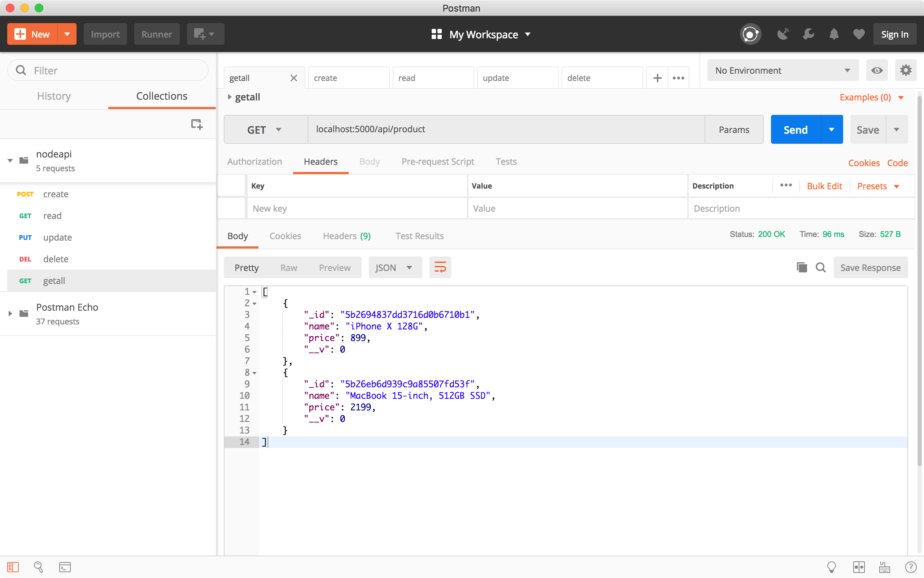Fold JSON object at line 8

tap(254, 373)
